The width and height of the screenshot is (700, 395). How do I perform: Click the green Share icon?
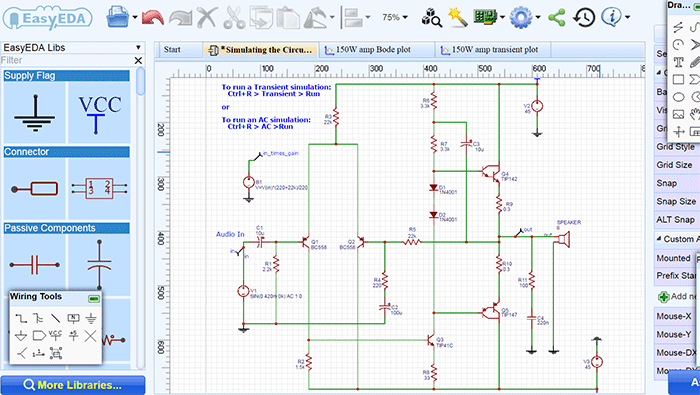(557, 17)
